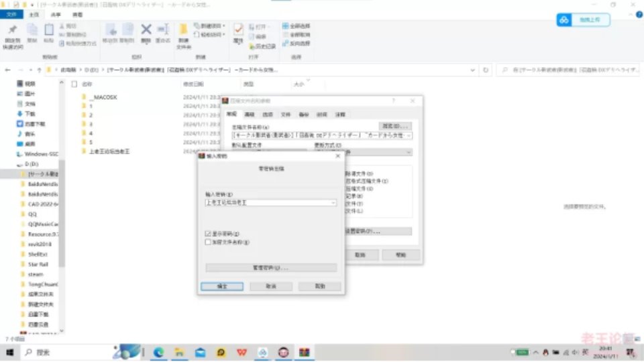This screenshot has height=362, width=644.
Task: Click Set password button in WinRAR archive dialog
Action: [x=378, y=231]
